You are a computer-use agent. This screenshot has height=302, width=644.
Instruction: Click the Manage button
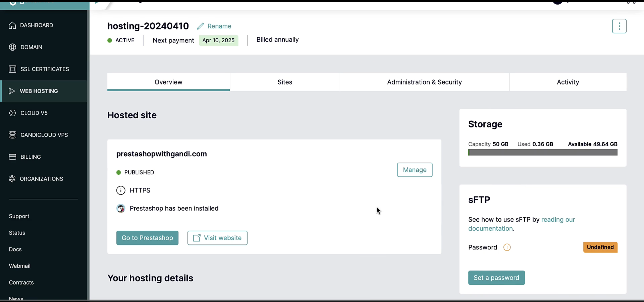click(415, 170)
